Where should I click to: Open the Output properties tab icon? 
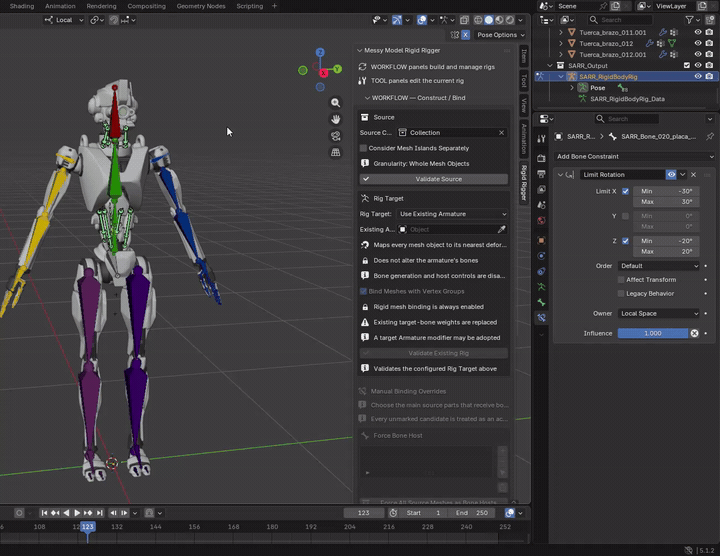tap(541, 174)
